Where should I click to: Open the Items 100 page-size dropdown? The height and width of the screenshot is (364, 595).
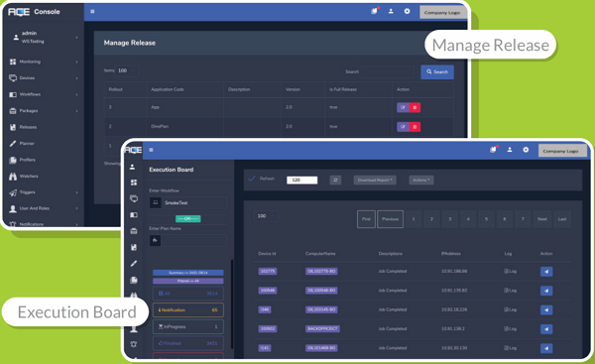127,70
